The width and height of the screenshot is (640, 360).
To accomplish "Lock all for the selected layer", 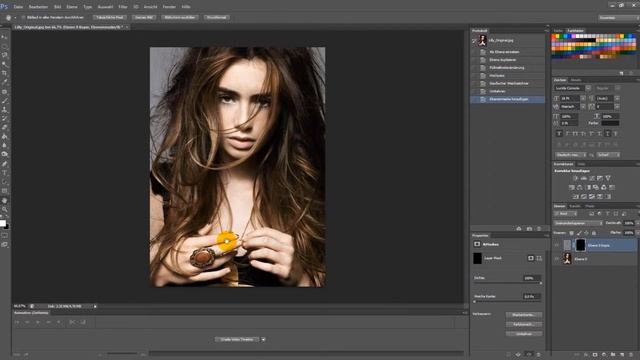I will click(593, 233).
